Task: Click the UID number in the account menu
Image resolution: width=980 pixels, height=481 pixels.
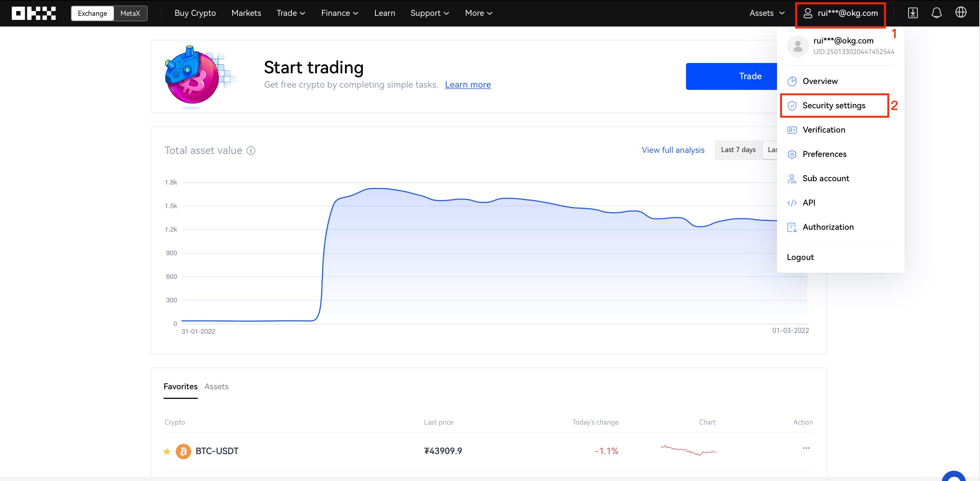Action: tap(854, 52)
